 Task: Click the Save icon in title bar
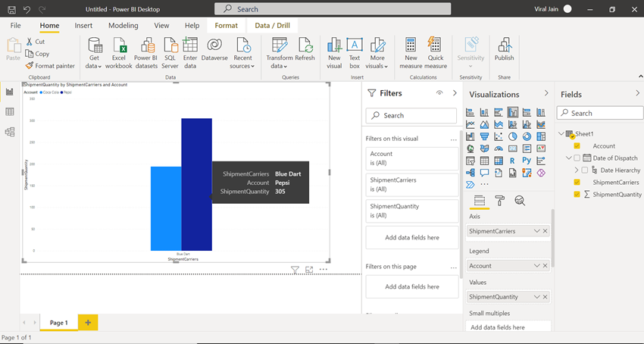pyautogui.click(x=12, y=9)
